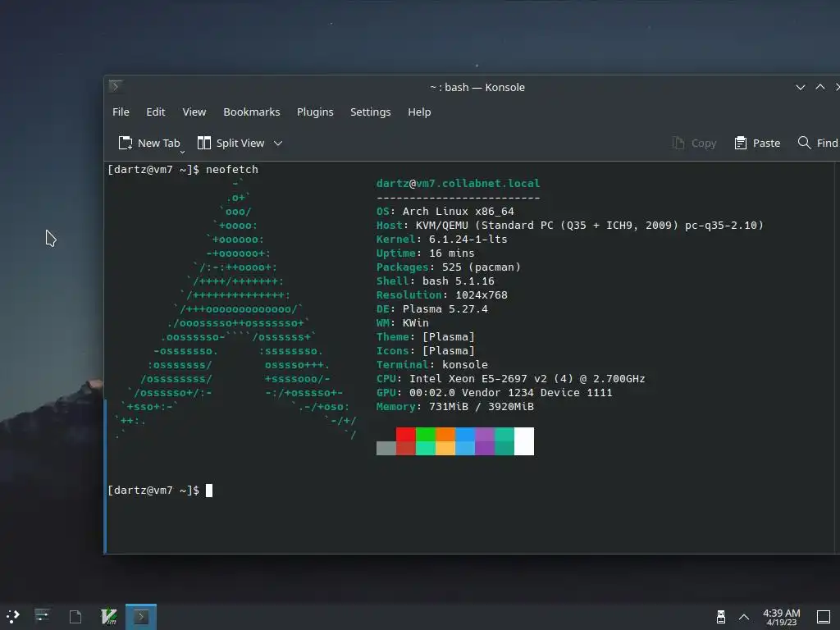This screenshot has width=840, height=630.
Task: Click the 'OS: Arch Linux x86_64' line
Action: (445, 211)
